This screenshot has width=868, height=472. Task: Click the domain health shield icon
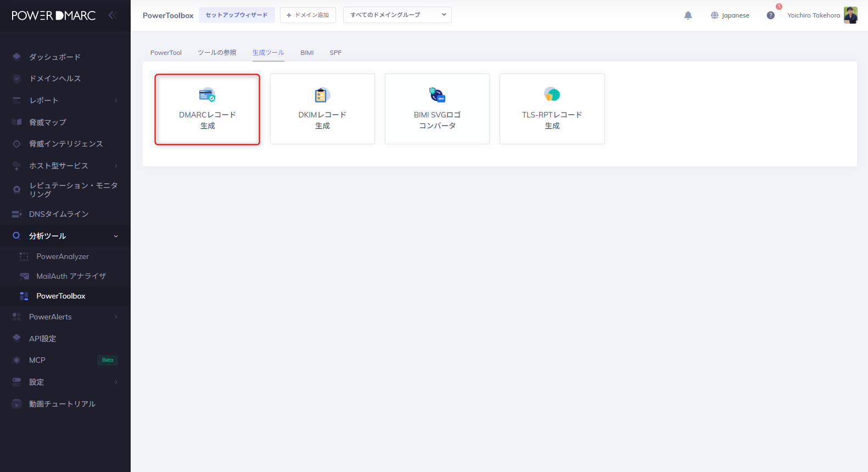16,78
